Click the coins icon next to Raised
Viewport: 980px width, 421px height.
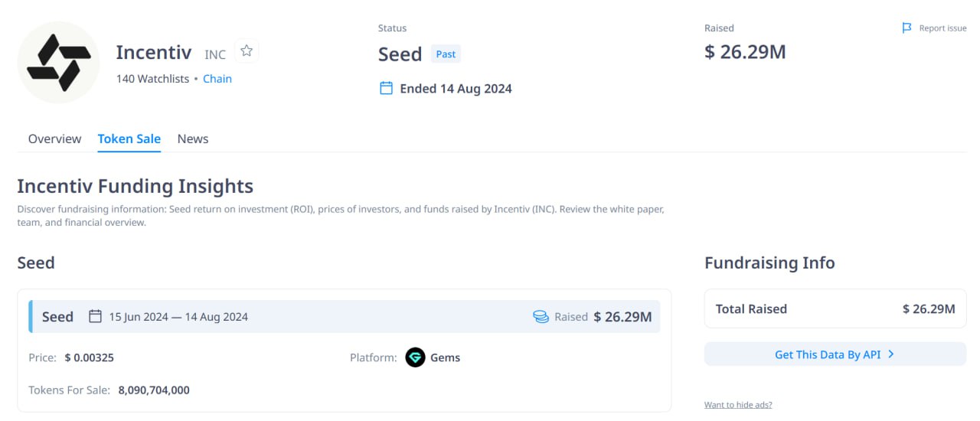(x=541, y=316)
